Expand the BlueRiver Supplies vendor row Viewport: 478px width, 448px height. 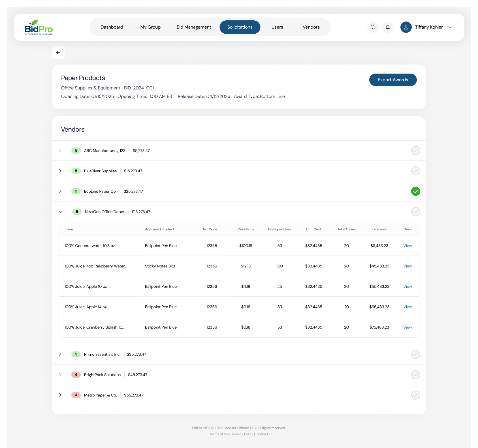[x=60, y=171]
